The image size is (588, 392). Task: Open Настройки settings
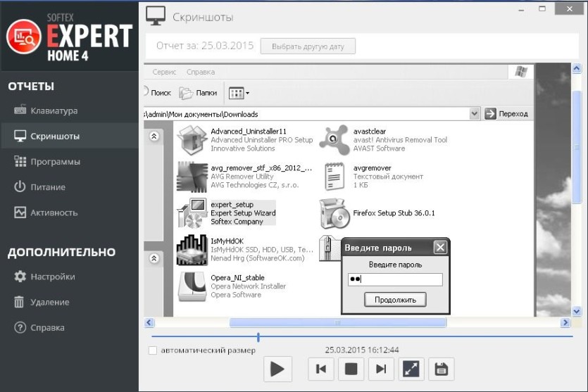pos(44,277)
